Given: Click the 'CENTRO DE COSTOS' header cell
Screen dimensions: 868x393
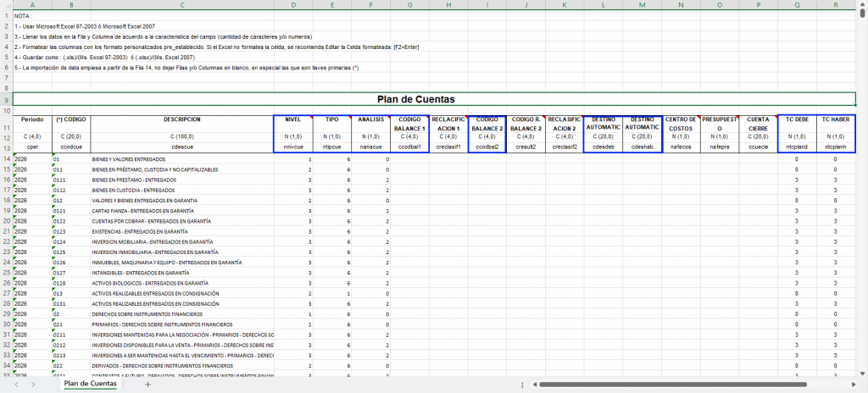Looking at the screenshot, I should point(681,124).
